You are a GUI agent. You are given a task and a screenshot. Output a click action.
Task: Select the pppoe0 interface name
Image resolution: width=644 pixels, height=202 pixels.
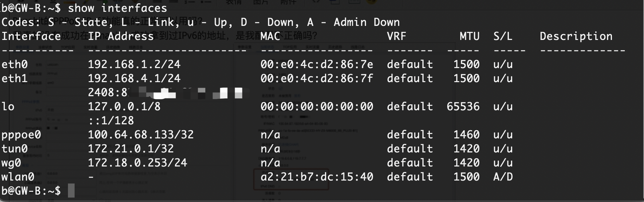[21, 135]
